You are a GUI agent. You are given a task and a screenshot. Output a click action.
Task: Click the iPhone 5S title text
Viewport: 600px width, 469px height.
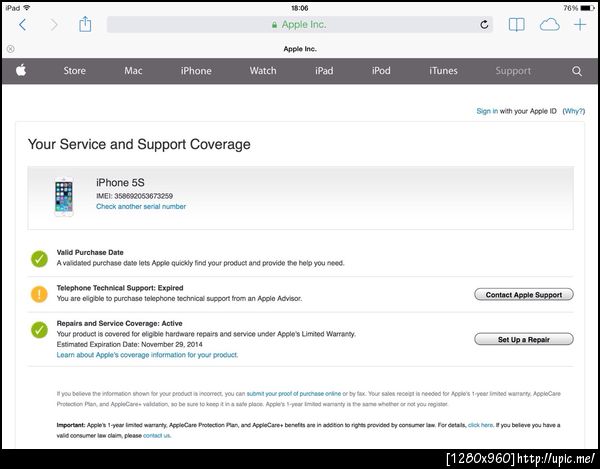[120, 182]
